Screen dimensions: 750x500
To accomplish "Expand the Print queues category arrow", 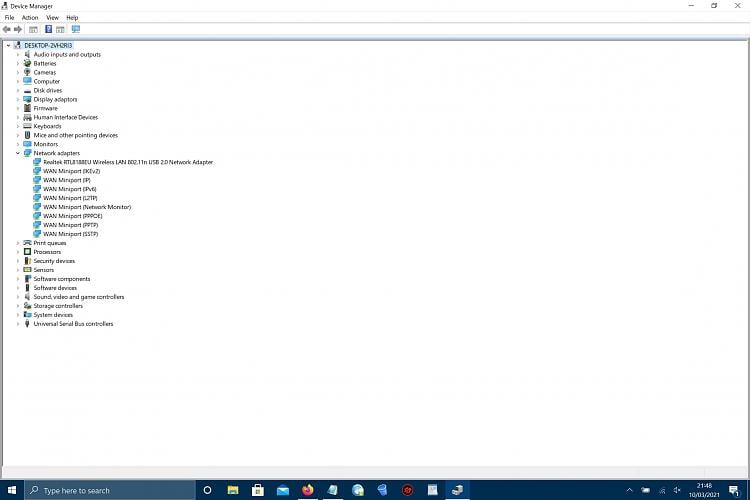I will click(x=18, y=243).
